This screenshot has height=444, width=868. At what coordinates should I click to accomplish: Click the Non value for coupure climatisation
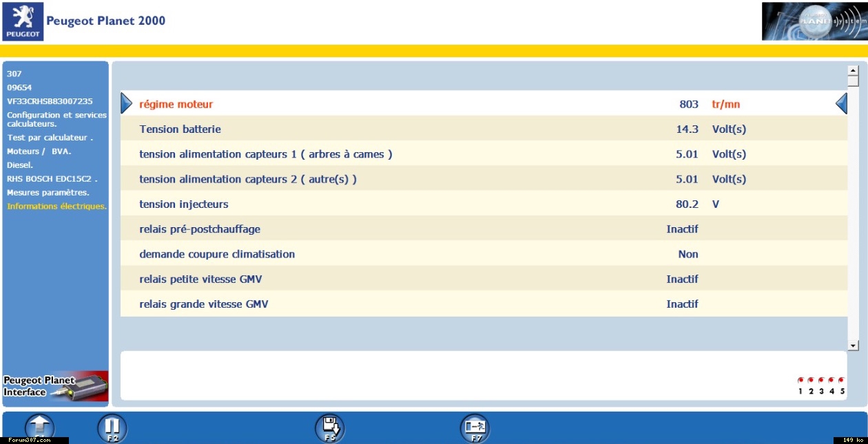click(x=688, y=254)
